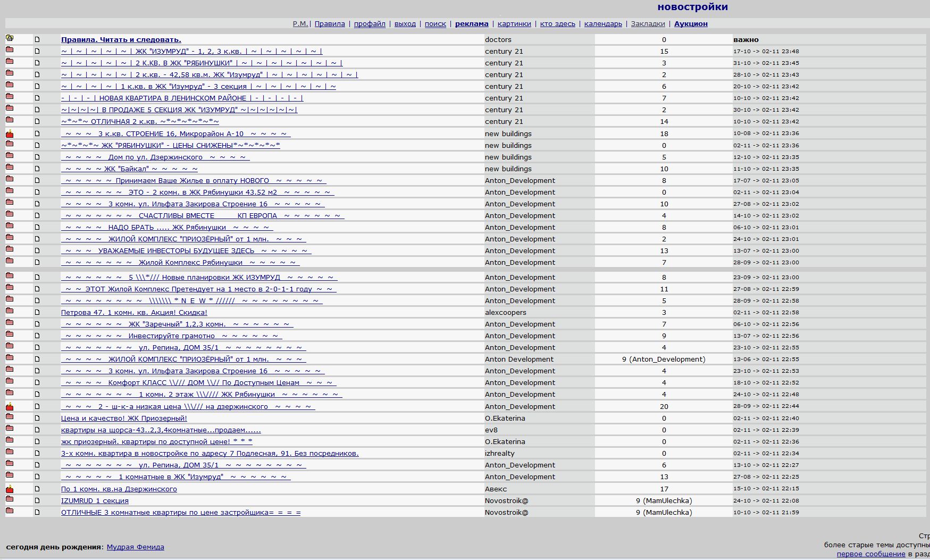Click author 'izhrealty' in the list

pyautogui.click(x=500, y=454)
